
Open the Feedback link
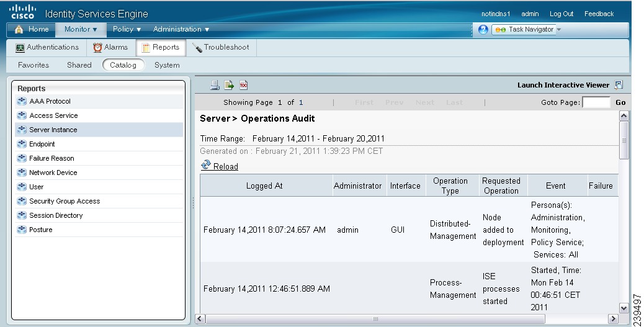[599, 14]
